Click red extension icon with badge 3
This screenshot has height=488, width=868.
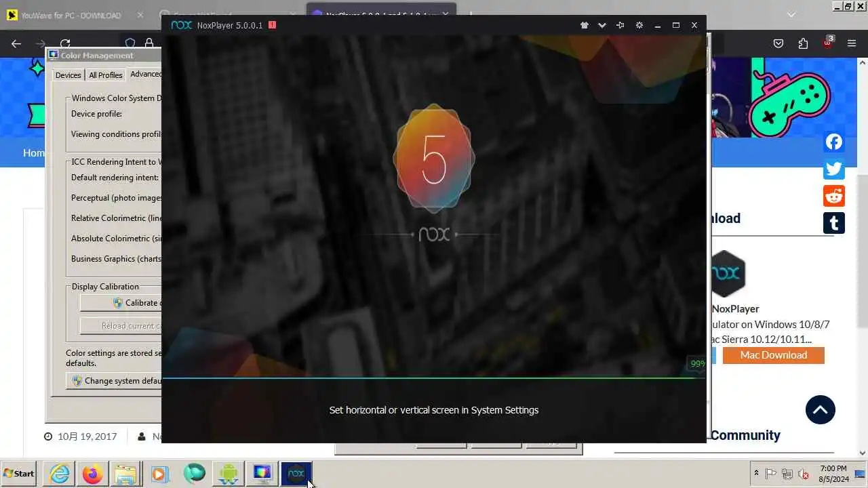pyautogui.click(x=827, y=43)
